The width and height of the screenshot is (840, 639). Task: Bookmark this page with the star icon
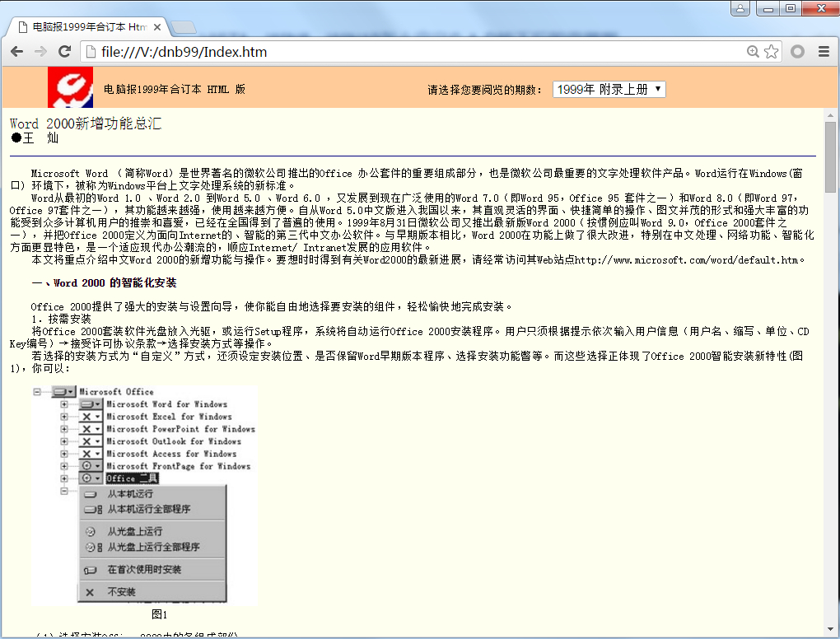[772, 51]
